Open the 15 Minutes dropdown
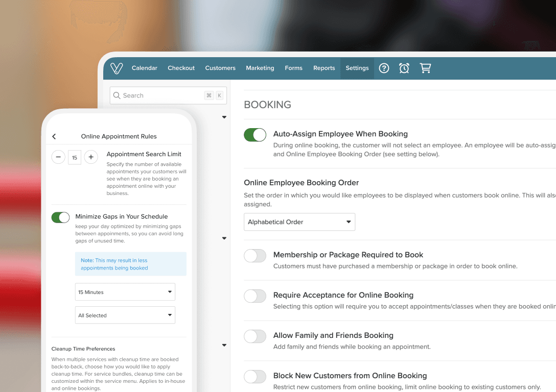Screen dimensions: 556x392 (125, 292)
